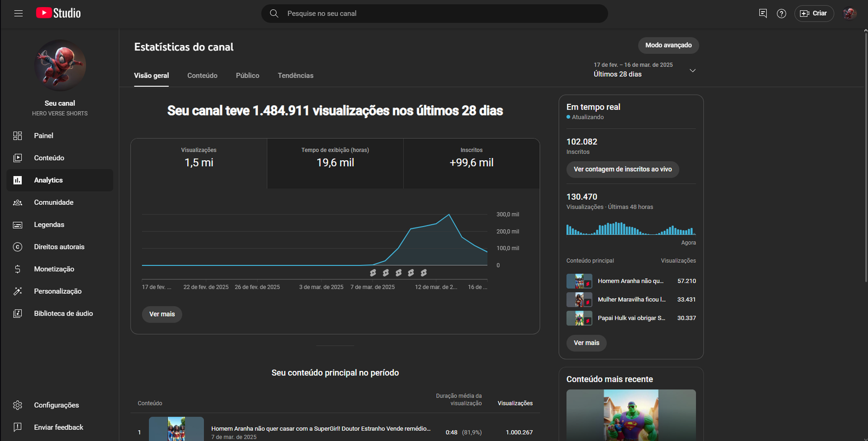Switch to the Conteúdo analytics tab

pos(202,75)
